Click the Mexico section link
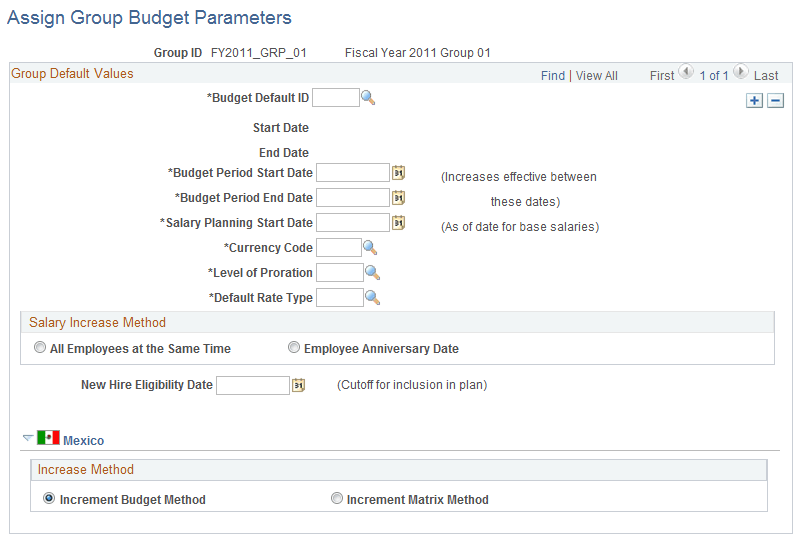The height and width of the screenshot is (546, 806). click(x=83, y=441)
